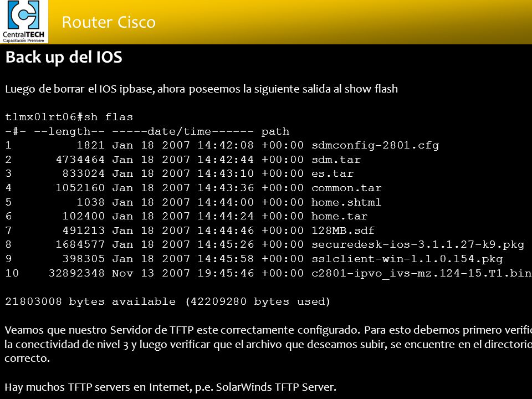Image resolution: width=532 pixels, height=399 pixels.
Task: Select file name home.tar
Action: (339, 217)
